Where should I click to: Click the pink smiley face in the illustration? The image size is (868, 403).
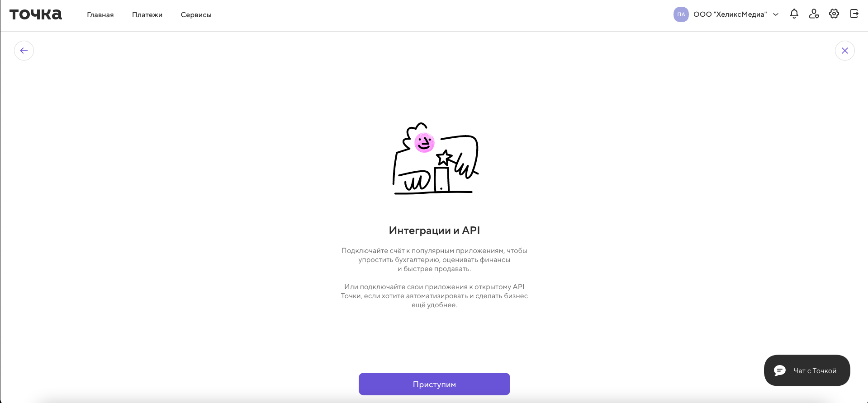[x=424, y=143]
